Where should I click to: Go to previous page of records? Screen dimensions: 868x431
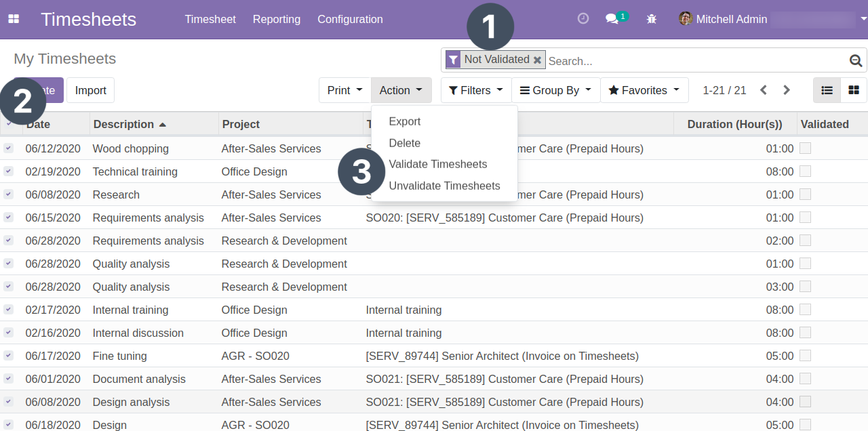764,90
